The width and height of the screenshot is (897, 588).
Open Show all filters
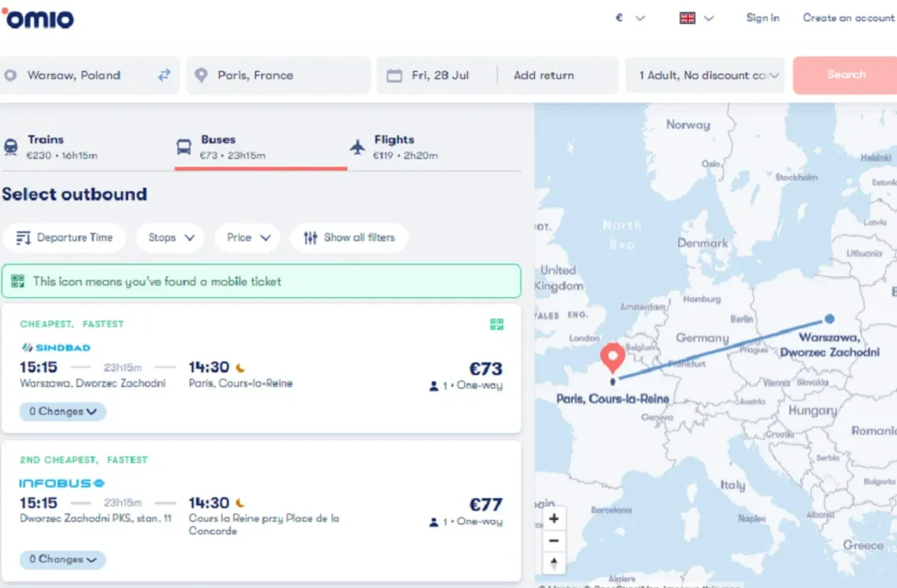tap(349, 238)
